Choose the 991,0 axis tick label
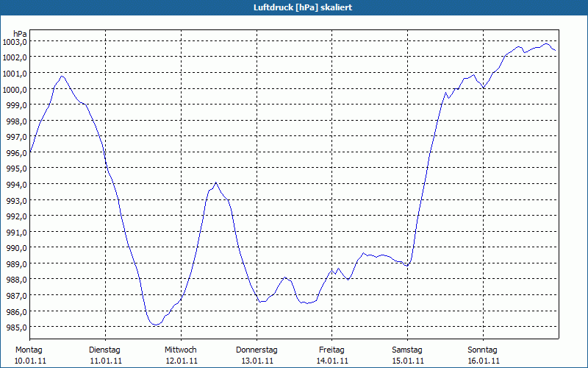The image size is (588, 368). [x=16, y=233]
